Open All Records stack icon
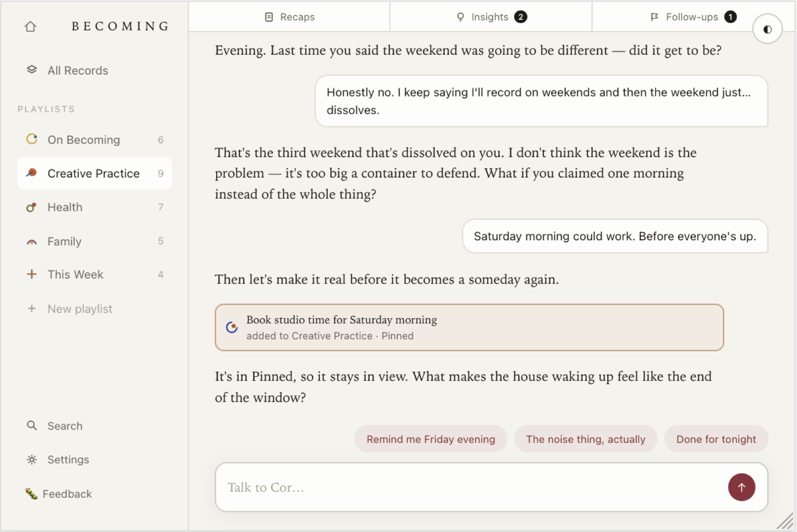Screen dimensions: 797x532 (32, 70)
